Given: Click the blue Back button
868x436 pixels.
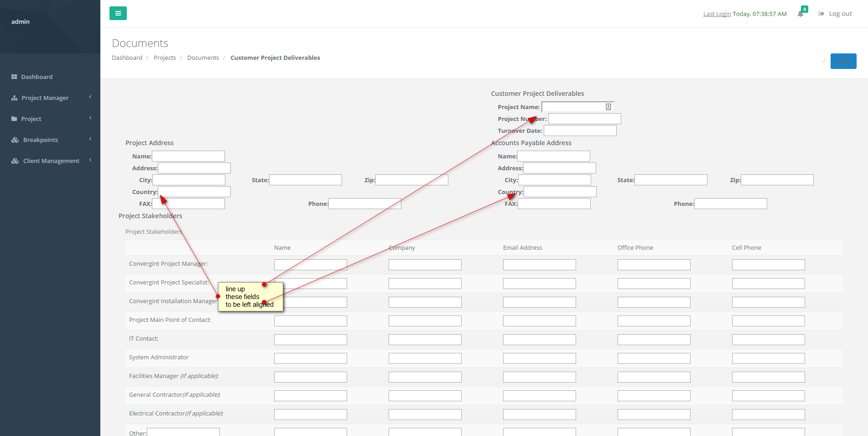Looking at the screenshot, I should (843, 61).
